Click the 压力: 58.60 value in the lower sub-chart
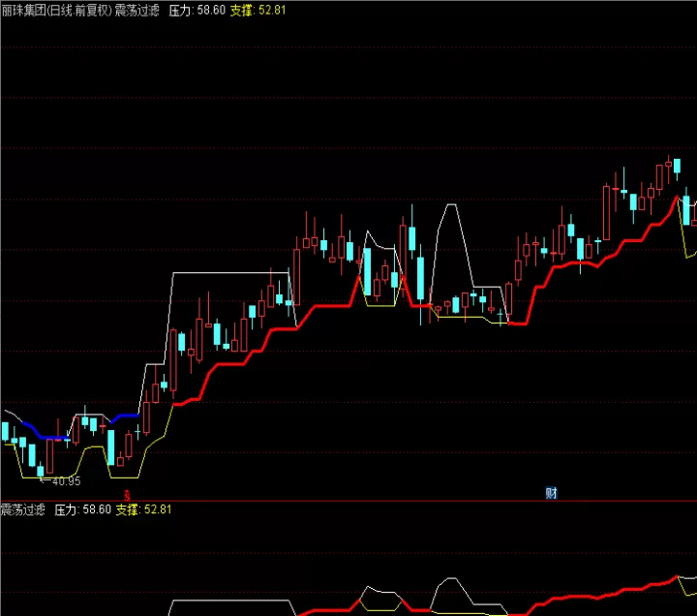Screen dimensions: 697x616 (x=82, y=509)
